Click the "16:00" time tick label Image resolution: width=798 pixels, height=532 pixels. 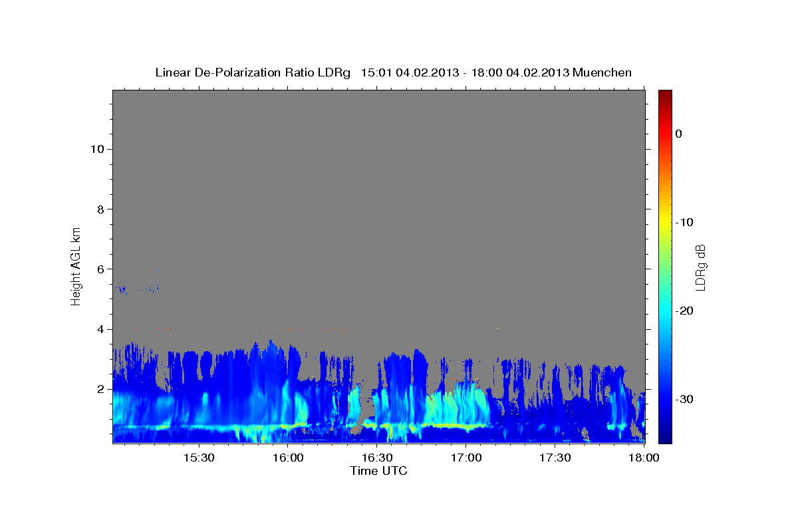(x=287, y=458)
